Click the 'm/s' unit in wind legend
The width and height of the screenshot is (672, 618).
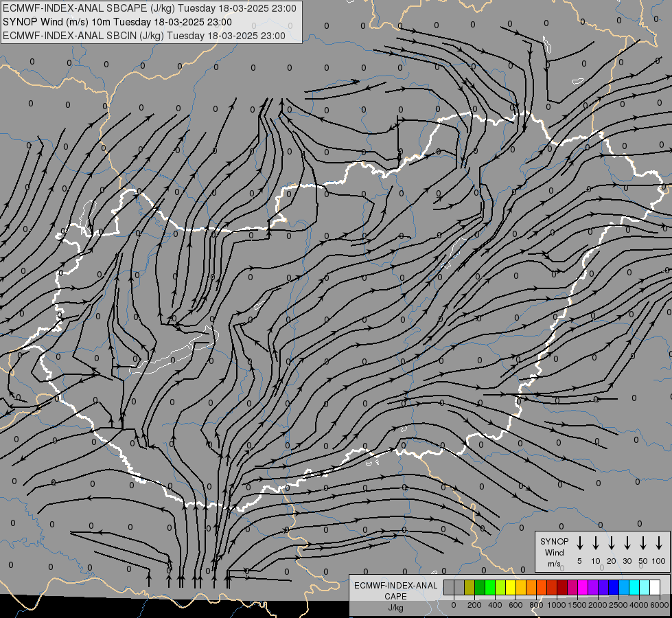(554, 564)
